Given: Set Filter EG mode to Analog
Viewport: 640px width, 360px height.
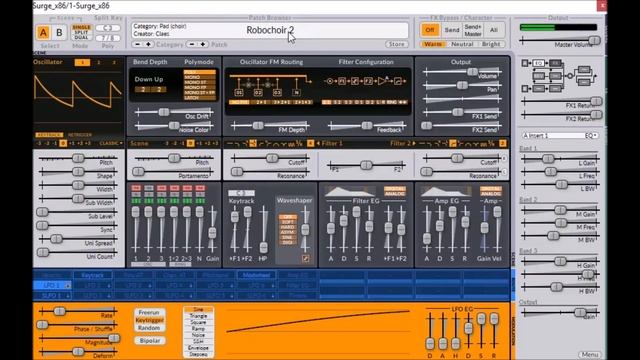Looking at the screenshot, I should pos(394,194).
